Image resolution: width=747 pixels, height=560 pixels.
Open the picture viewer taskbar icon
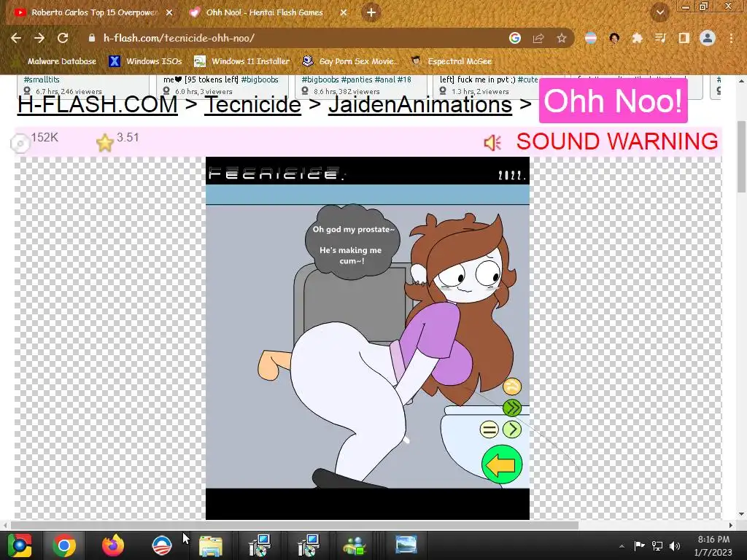[406, 545]
